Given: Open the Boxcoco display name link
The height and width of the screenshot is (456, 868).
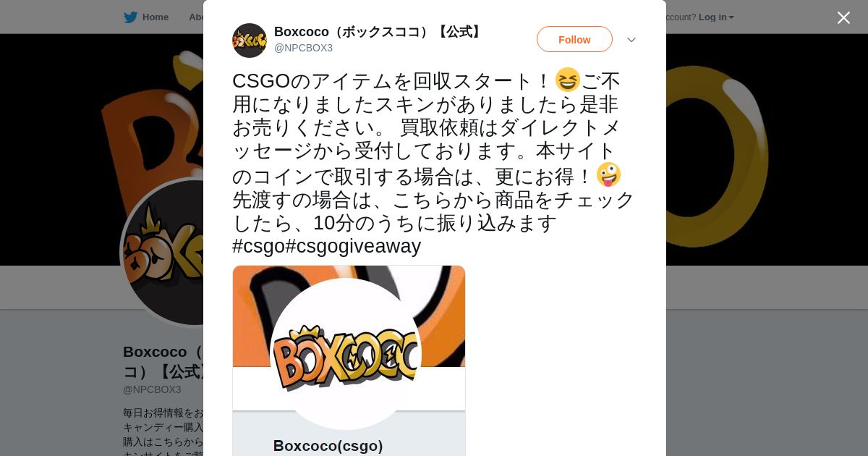Looking at the screenshot, I should click(x=379, y=32).
